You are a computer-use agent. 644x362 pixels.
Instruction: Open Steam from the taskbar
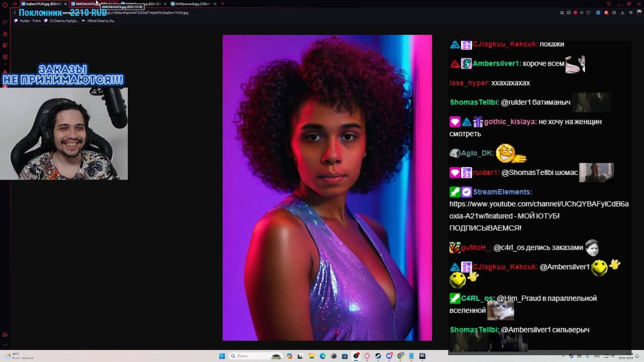pyautogui.click(x=378, y=356)
